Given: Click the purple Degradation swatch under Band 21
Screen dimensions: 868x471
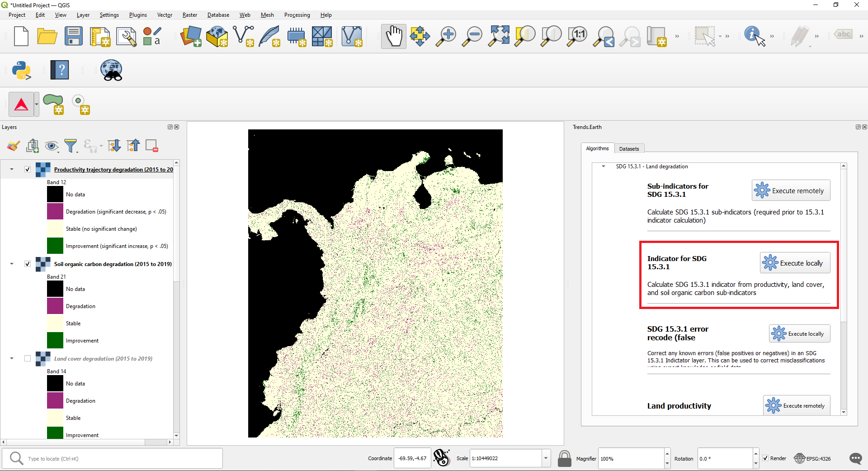Looking at the screenshot, I should coord(55,306).
